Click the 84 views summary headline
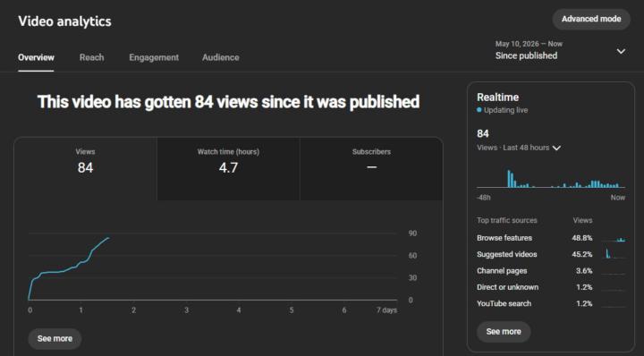The height and width of the screenshot is (356, 644). [x=228, y=102]
